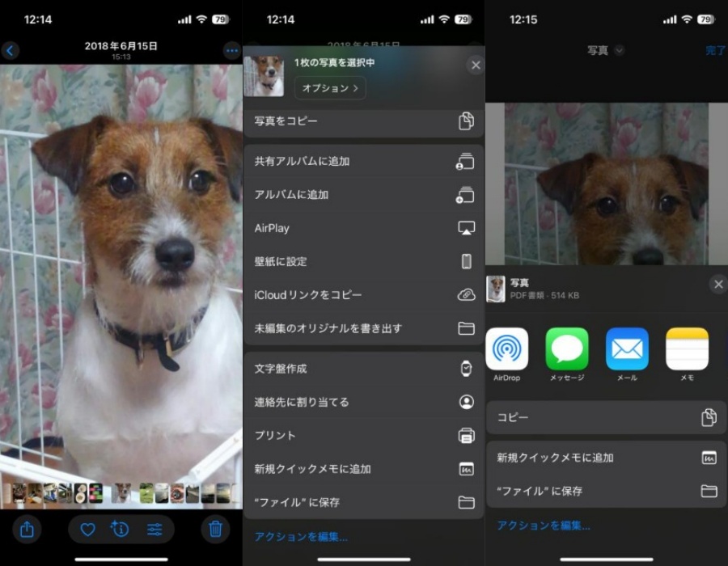Tap 壁紙に設定 to set wallpaper
The width and height of the screenshot is (728, 566).
(x=363, y=261)
